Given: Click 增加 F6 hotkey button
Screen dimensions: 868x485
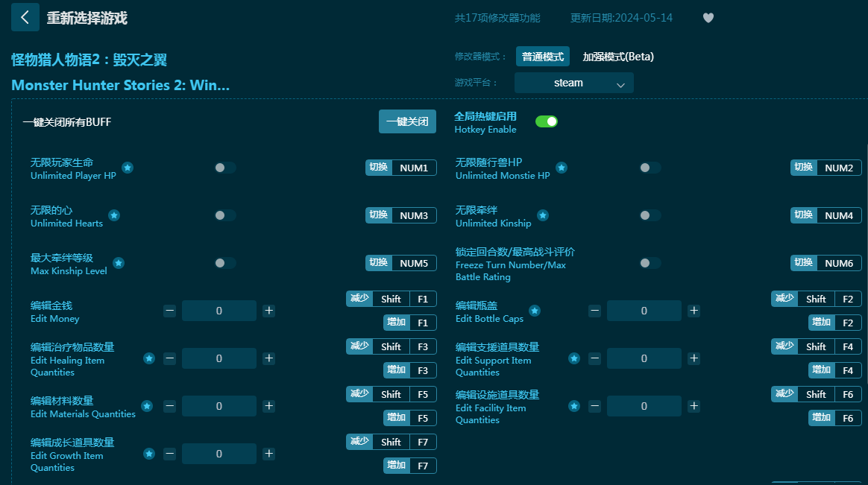Looking at the screenshot, I should (835, 418).
